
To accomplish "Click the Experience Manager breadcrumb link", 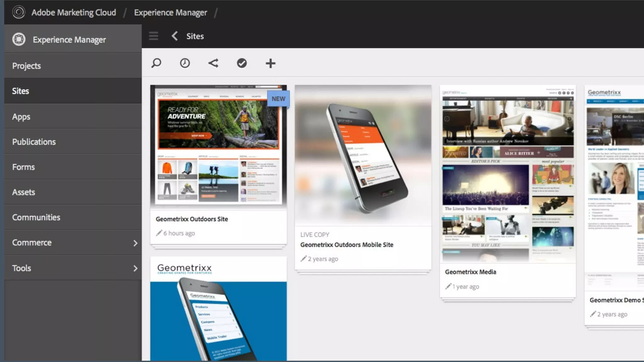I will coord(170,13).
